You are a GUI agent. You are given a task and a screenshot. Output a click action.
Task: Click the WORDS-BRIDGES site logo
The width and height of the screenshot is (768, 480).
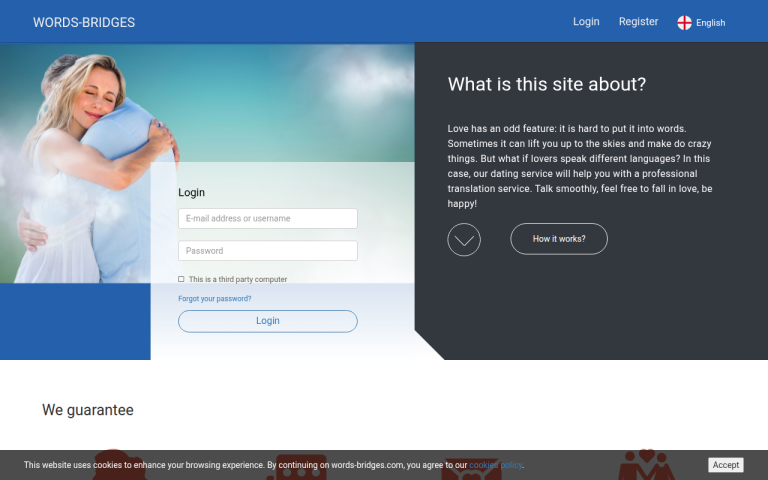[x=84, y=23]
